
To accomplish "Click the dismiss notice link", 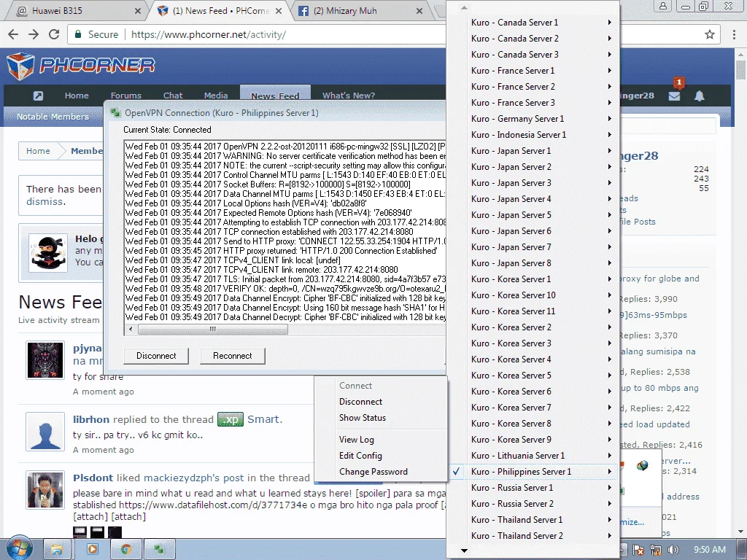I will click(44, 202).
